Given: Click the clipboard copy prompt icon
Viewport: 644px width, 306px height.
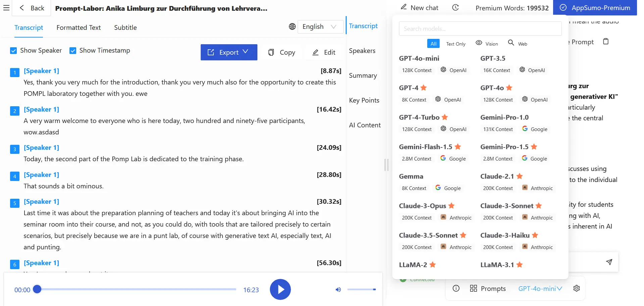Looking at the screenshot, I should point(606,42).
